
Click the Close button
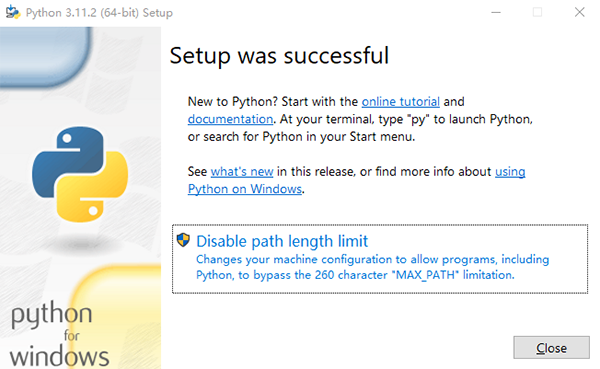551,348
